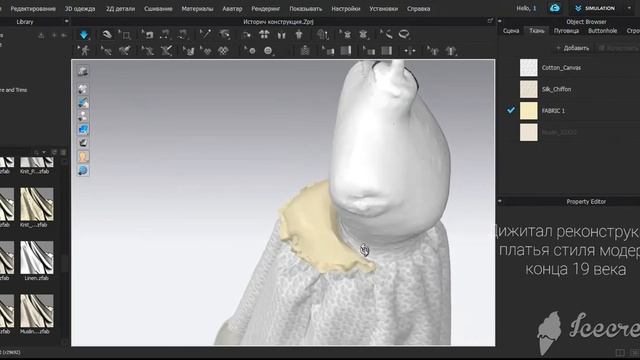This screenshot has width=640, height=360.
Task: Toggle the avatar head visibility icon
Action: pyautogui.click(x=83, y=157)
